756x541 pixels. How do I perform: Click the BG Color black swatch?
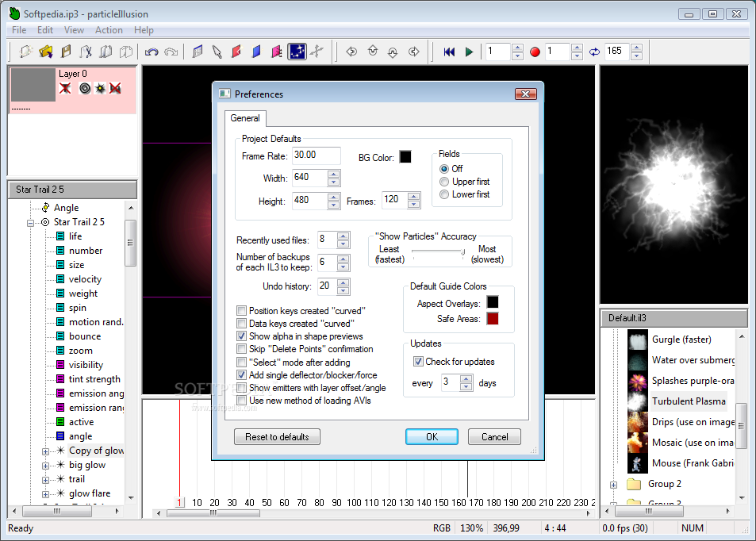405,157
